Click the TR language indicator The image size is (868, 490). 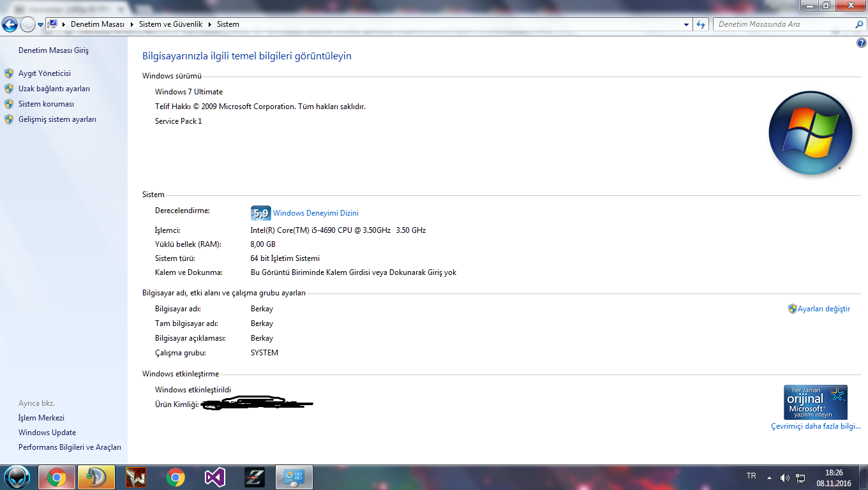tap(751, 476)
